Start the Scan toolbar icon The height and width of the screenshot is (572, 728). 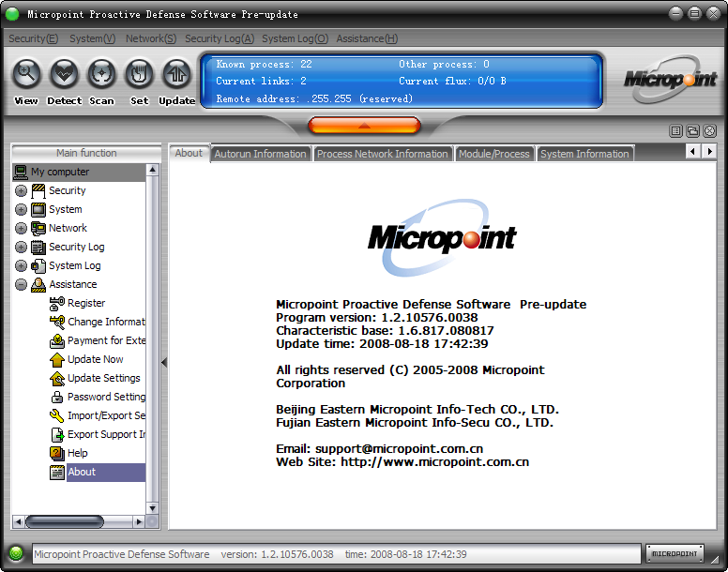[x=101, y=74]
